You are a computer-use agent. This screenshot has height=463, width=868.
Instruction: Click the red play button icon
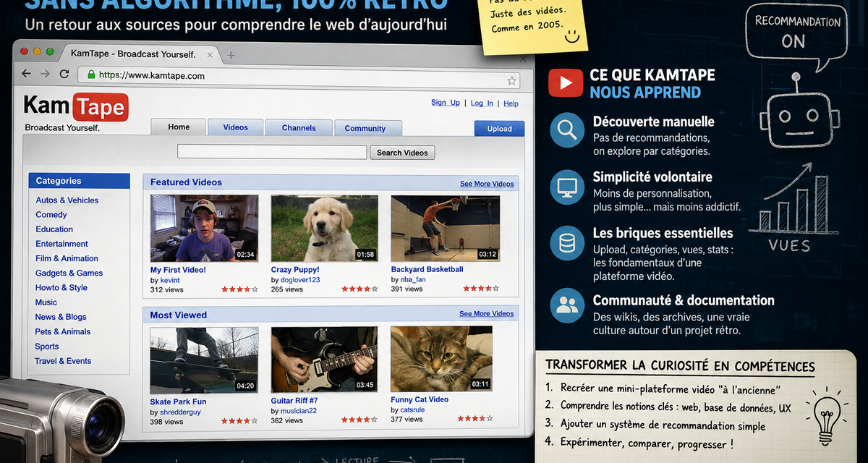pos(565,82)
